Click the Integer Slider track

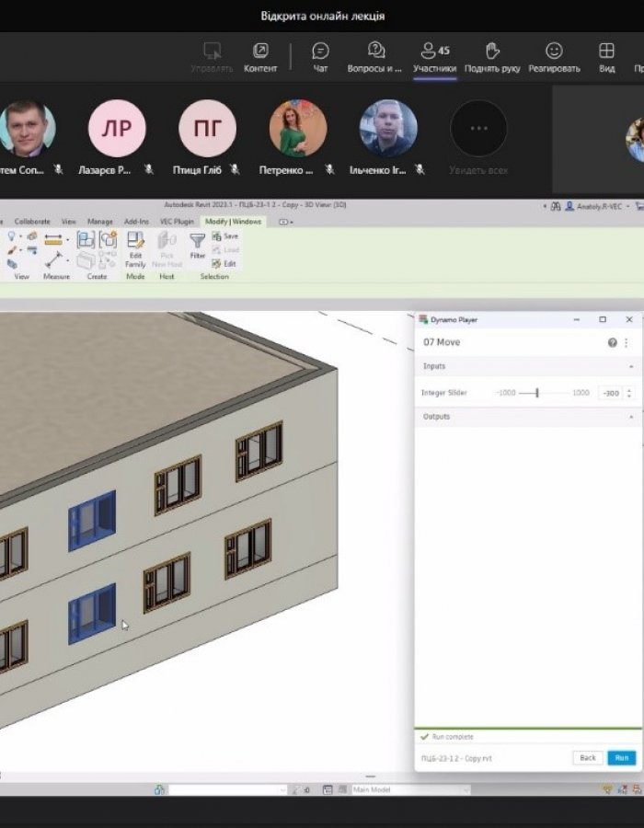544,393
